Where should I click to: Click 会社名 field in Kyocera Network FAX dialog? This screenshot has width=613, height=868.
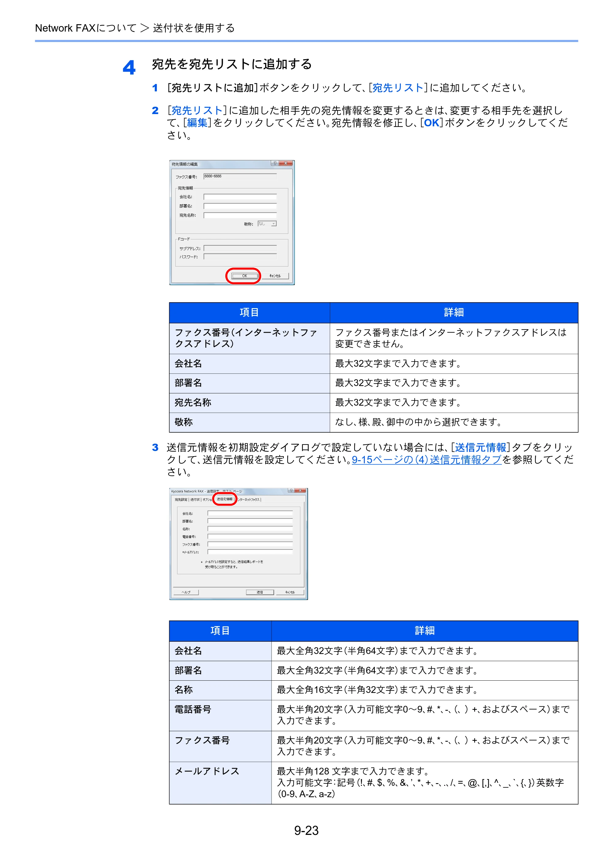[x=250, y=513]
